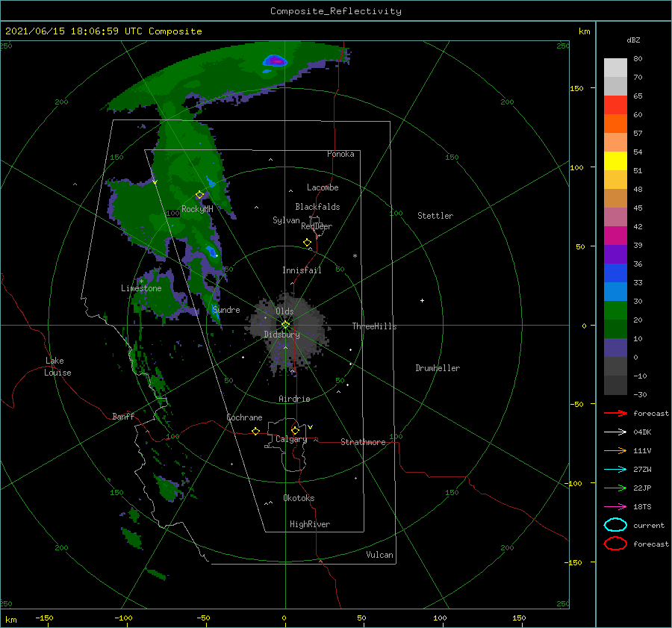Click the Lake Louise label

pyautogui.click(x=57, y=367)
